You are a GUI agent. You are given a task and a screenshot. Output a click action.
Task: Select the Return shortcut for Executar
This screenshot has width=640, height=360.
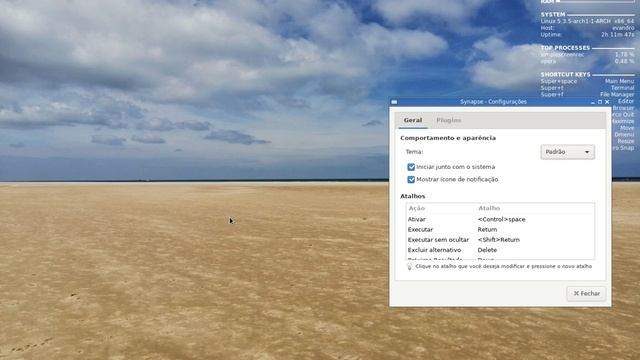coord(487,229)
